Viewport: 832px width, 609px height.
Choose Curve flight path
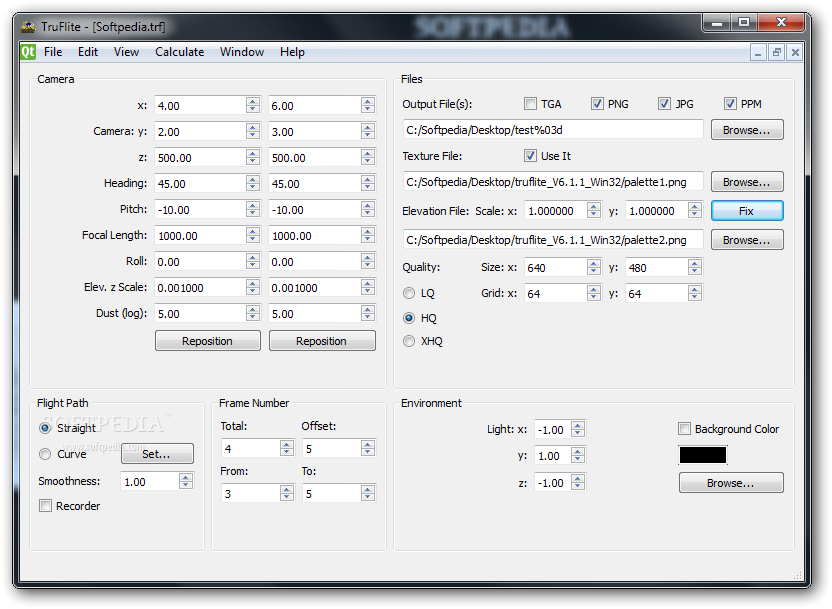pos(45,454)
